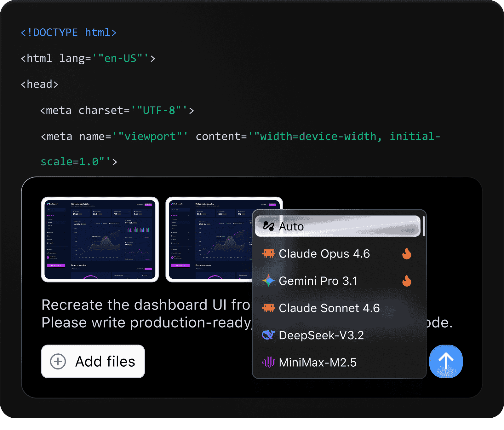Click the DeepSeek whale logo icon
The image size is (504, 430).
pos(269,335)
